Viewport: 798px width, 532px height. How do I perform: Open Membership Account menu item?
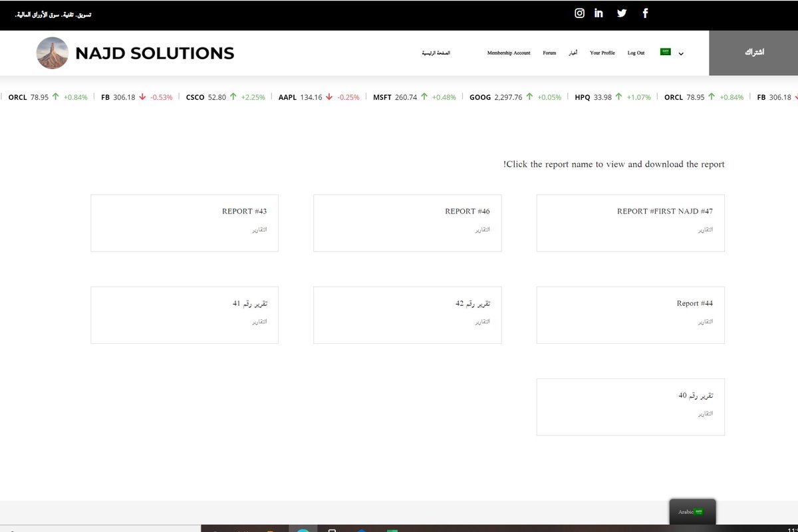(509, 53)
